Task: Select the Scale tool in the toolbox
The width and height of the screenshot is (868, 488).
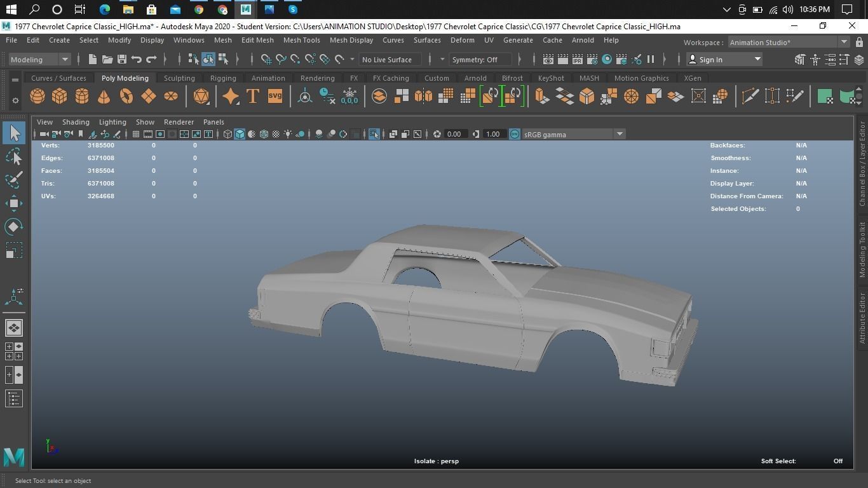Action: [14, 250]
